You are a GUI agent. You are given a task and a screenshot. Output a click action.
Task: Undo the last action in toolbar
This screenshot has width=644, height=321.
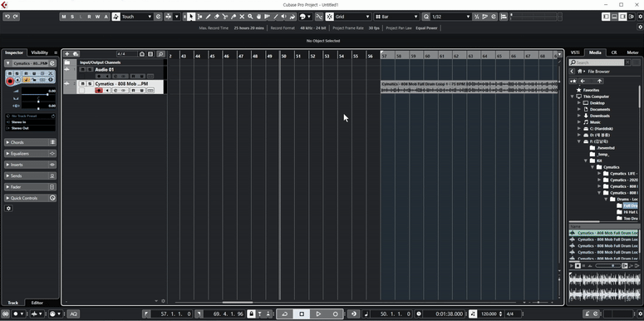pyautogui.click(x=7, y=17)
